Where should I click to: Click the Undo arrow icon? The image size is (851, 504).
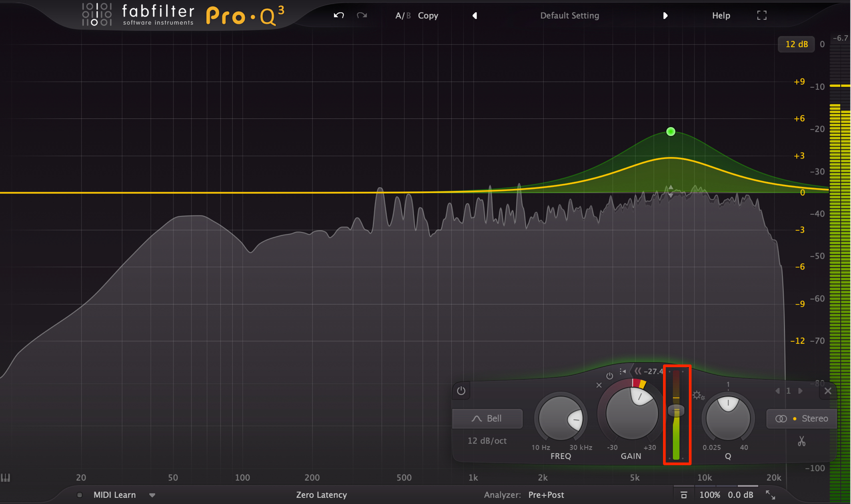click(339, 15)
